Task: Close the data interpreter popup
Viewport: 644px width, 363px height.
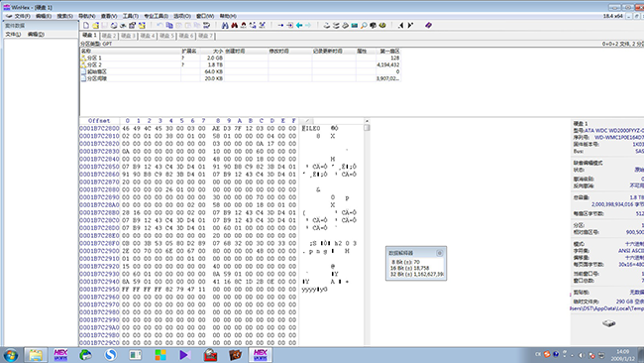Action: coord(440,253)
